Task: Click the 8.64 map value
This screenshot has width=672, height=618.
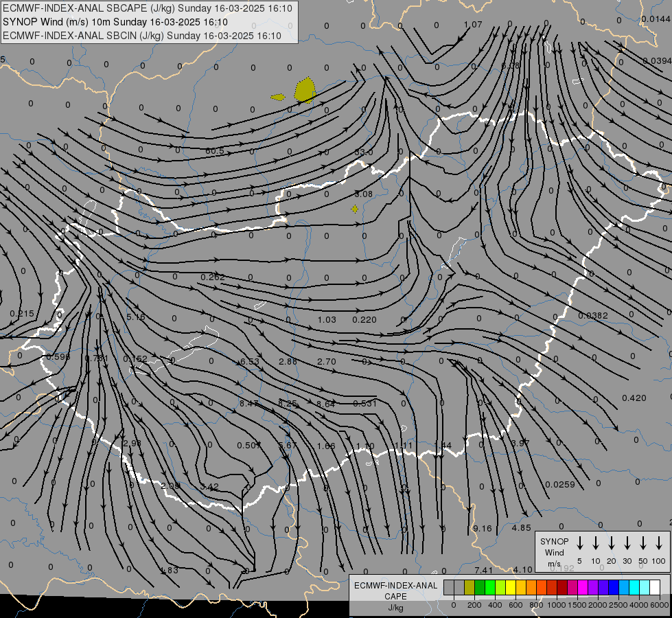Action: (x=326, y=404)
